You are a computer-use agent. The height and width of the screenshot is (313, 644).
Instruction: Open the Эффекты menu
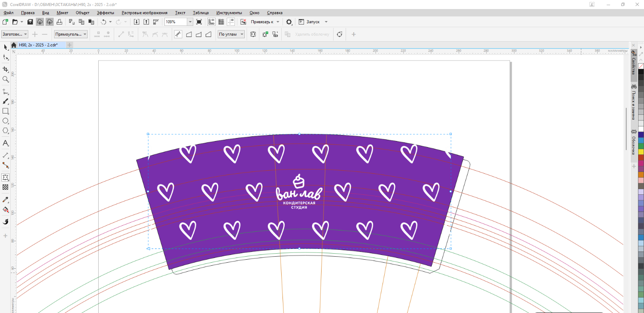pyautogui.click(x=105, y=13)
